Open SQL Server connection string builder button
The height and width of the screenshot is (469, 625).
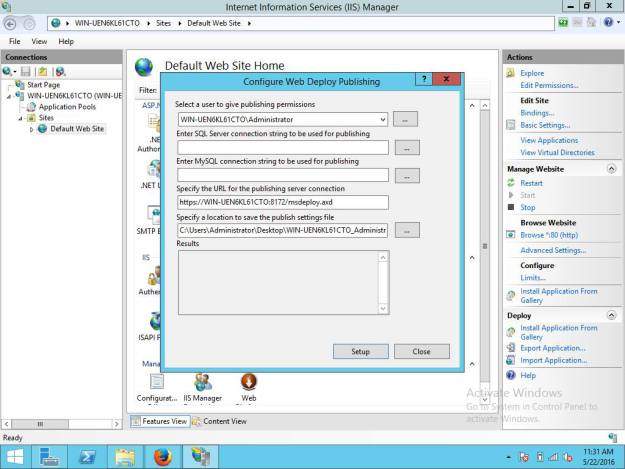tap(407, 148)
